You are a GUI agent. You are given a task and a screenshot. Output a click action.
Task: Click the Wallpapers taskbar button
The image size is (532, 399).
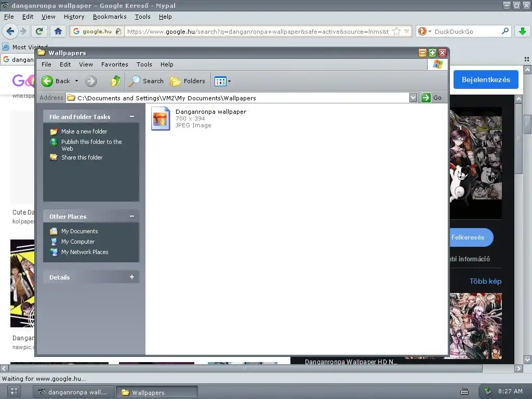(x=157, y=393)
